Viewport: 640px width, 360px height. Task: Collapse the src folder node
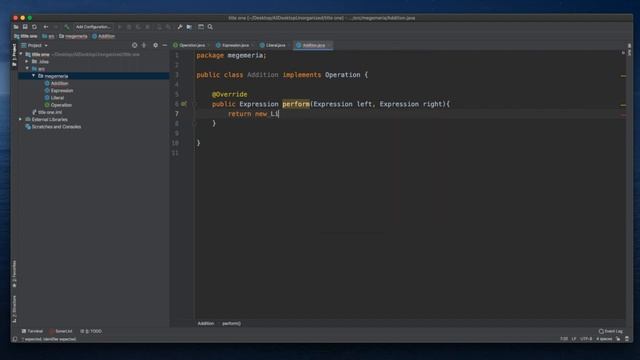click(x=27, y=69)
